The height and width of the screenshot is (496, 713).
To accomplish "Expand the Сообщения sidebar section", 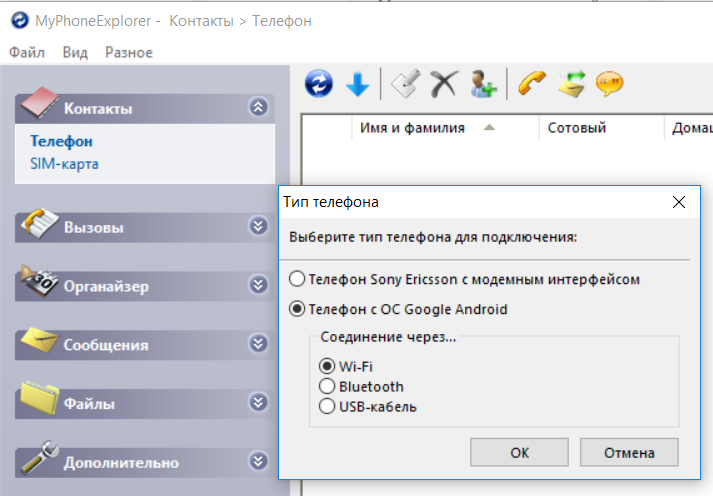I will coord(259,344).
